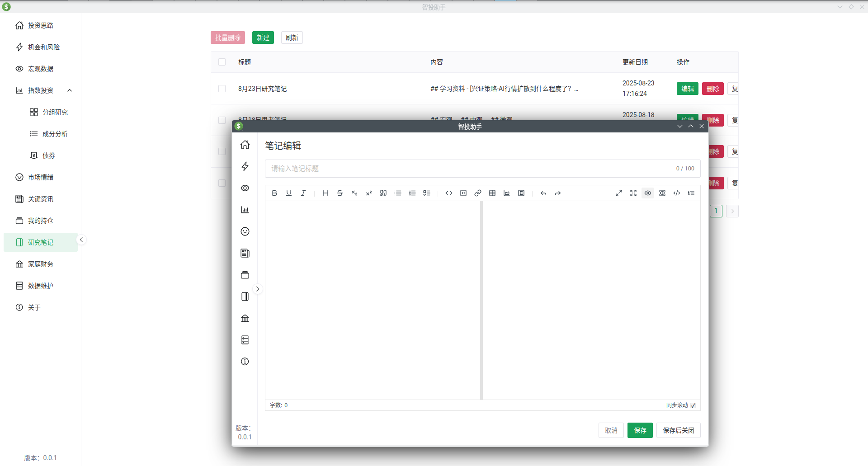Click into the 请输入笔记标题 title field
868x466 pixels.
tap(483, 169)
